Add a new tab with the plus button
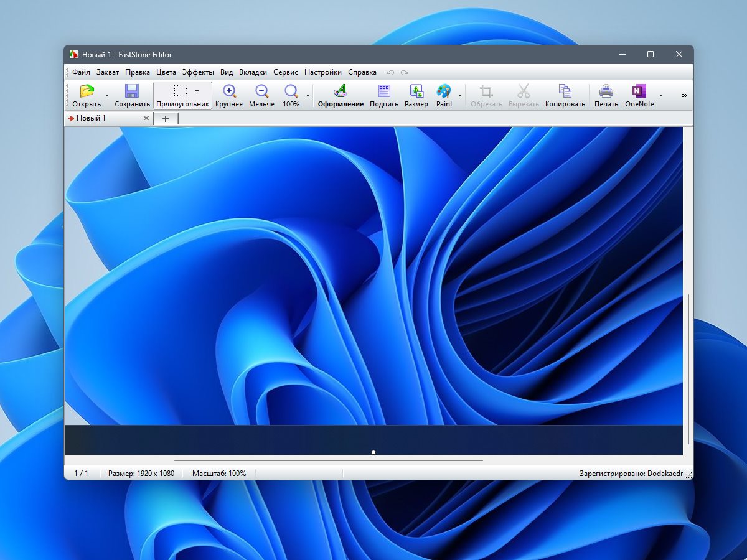 [166, 119]
